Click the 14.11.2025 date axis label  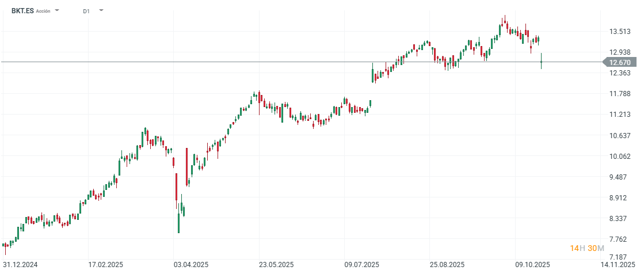point(619,265)
